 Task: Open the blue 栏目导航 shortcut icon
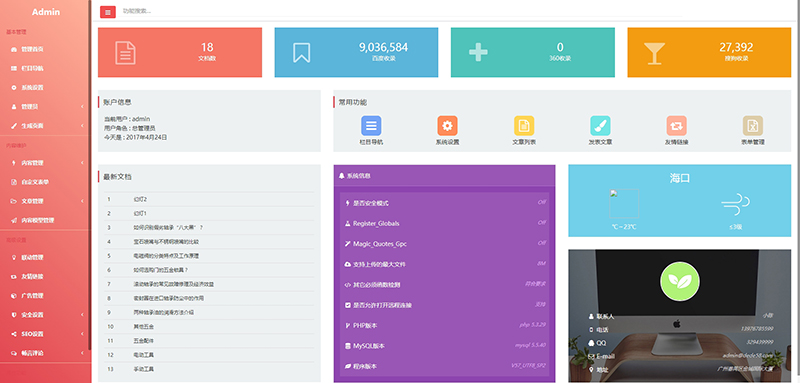(371, 125)
